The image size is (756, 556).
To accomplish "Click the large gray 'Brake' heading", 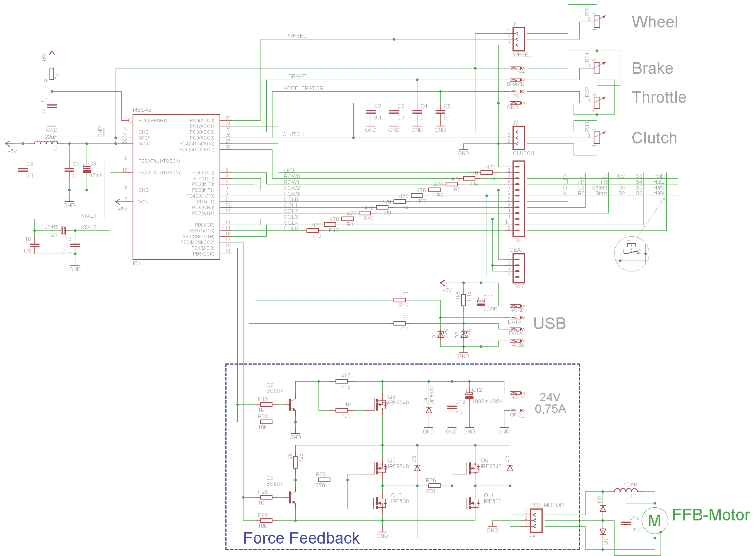I will 652,68.
